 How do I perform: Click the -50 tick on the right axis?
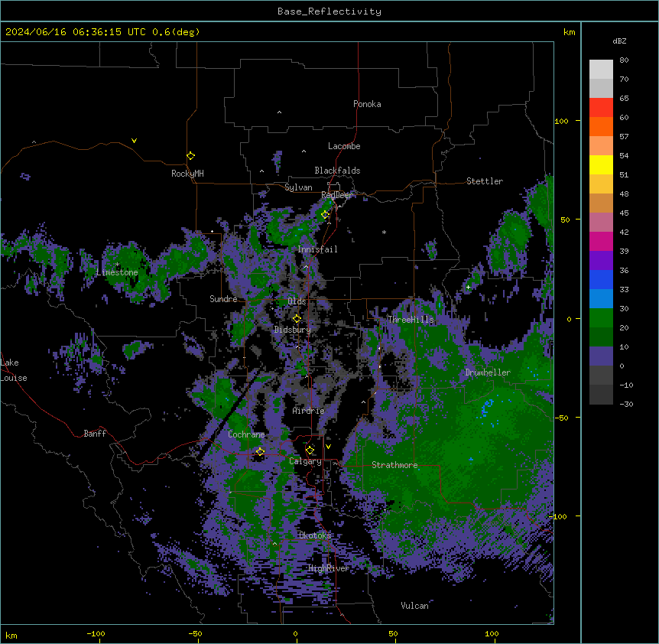click(x=561, y=418)
